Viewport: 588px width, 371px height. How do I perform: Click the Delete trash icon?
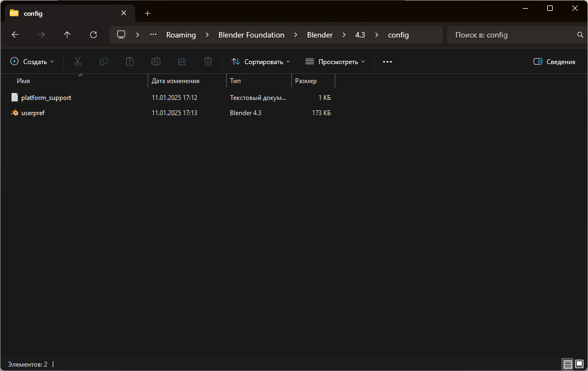pos(208,61)
